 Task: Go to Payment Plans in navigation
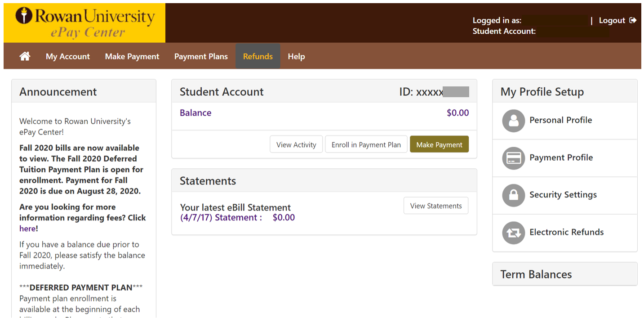[x=201, y=56]
